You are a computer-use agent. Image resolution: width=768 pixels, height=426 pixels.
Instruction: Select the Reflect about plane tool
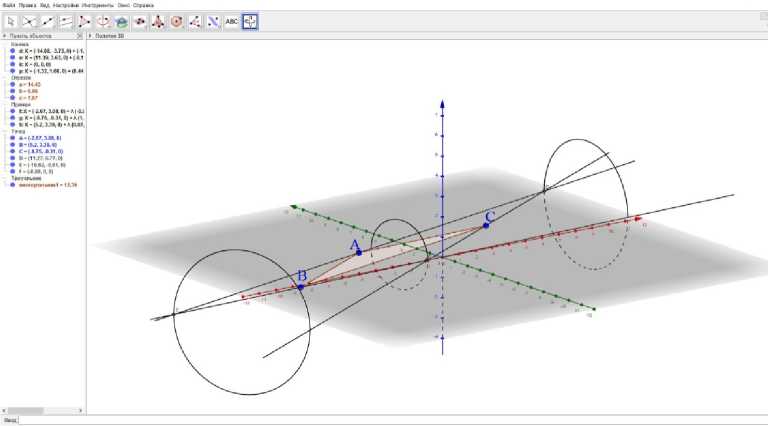(213, 22)
